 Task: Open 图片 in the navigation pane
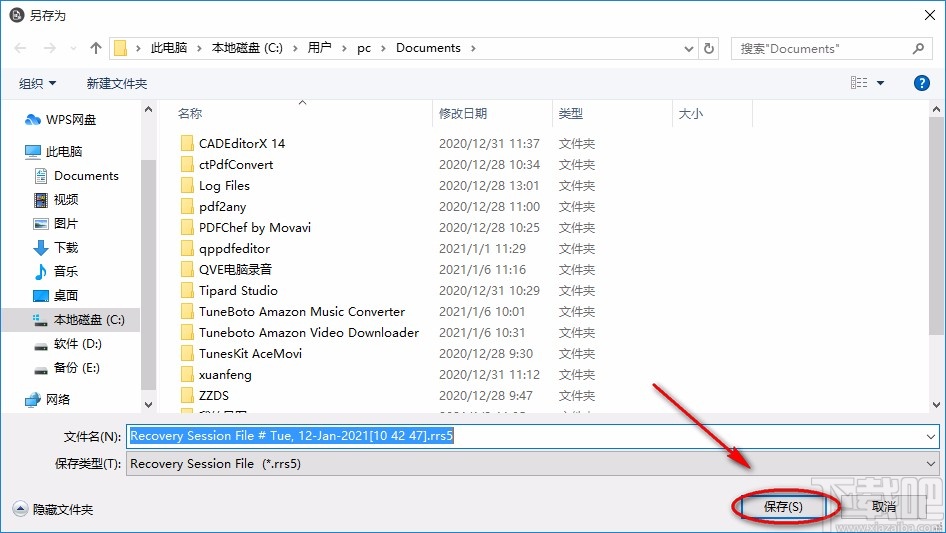pyautogui.click(x=56, y=224)
